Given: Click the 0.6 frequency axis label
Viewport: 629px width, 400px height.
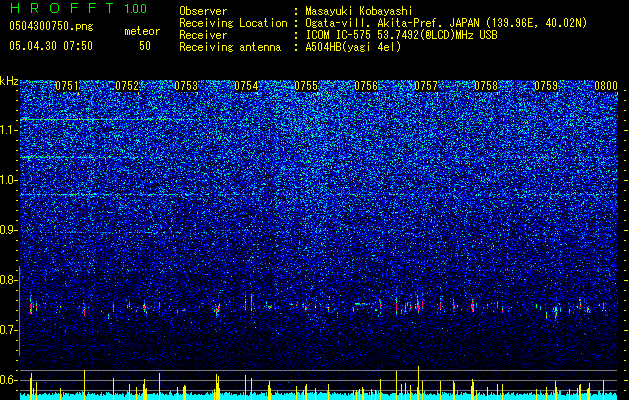Looking at the screenshot, I should (x=7, y=380).
